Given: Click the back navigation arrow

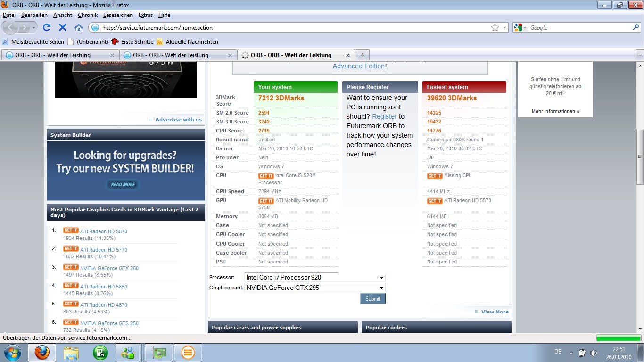Looking at the screenshot, I should [x=11, y=27].
